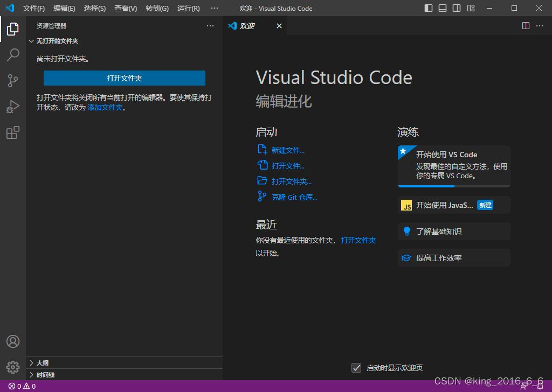
Task: Split the editor to the right
Action: [526, 26]
